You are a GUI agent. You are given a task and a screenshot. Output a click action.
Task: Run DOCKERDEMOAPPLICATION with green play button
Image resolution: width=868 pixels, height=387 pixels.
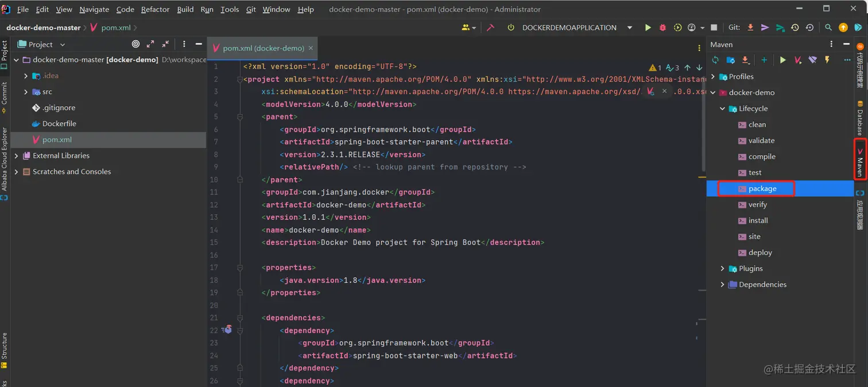click(x=648, y=28)
